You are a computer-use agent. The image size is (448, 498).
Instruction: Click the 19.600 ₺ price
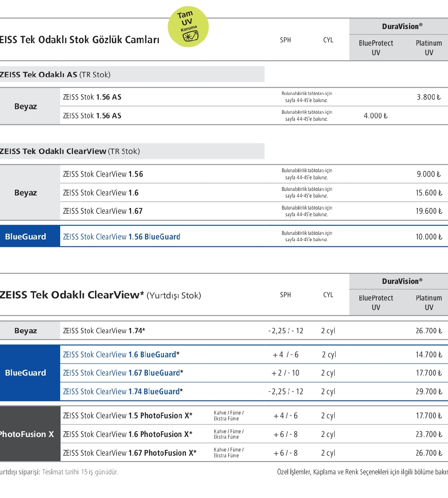click(429, 211)
